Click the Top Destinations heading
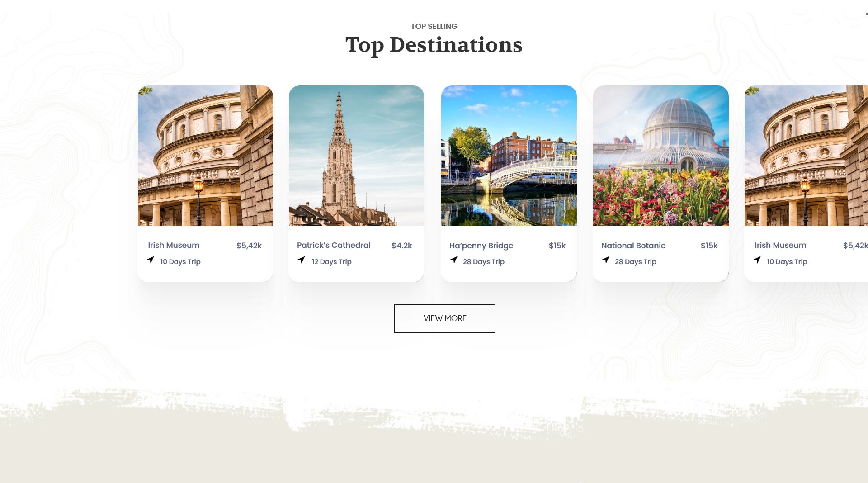The height and width of the screenshot is (483, 868). [x=434, y=45]
